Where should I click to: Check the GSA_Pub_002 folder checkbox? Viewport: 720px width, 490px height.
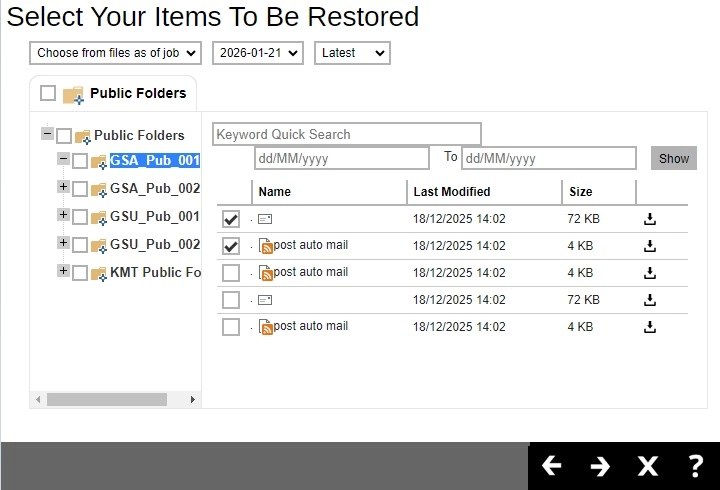coord(80,189)
